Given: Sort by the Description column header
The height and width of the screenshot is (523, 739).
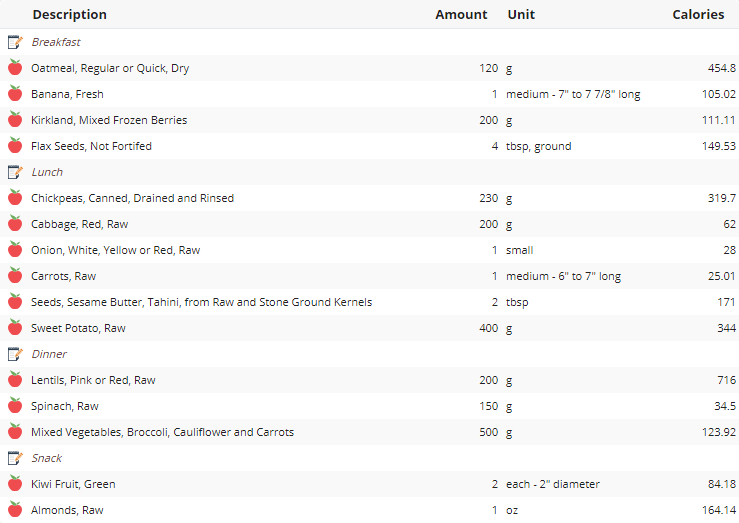Looking at the screenshot, I should (70, 15).
